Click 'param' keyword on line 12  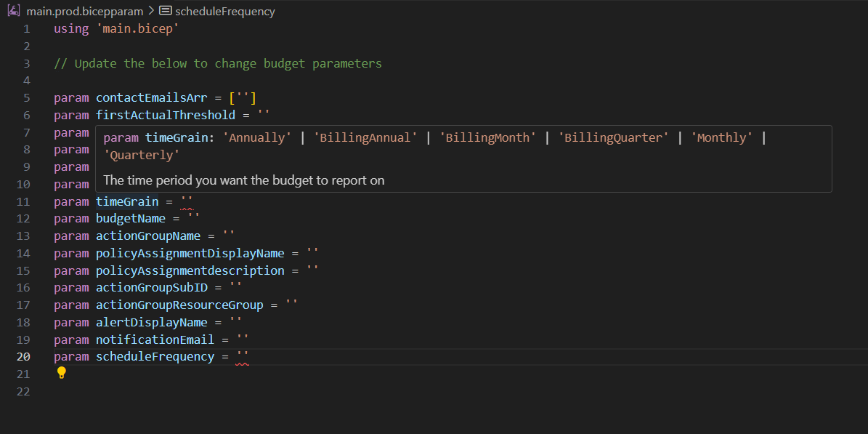point(71,218)
